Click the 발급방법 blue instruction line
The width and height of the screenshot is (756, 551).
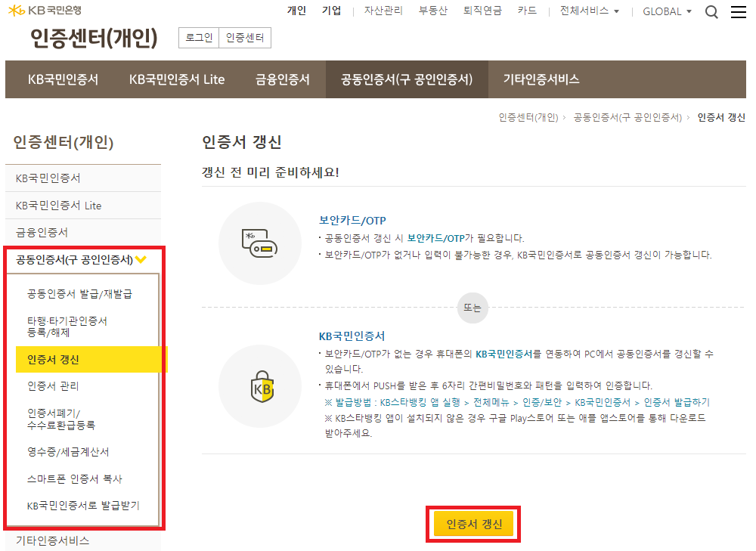(517, 403)
